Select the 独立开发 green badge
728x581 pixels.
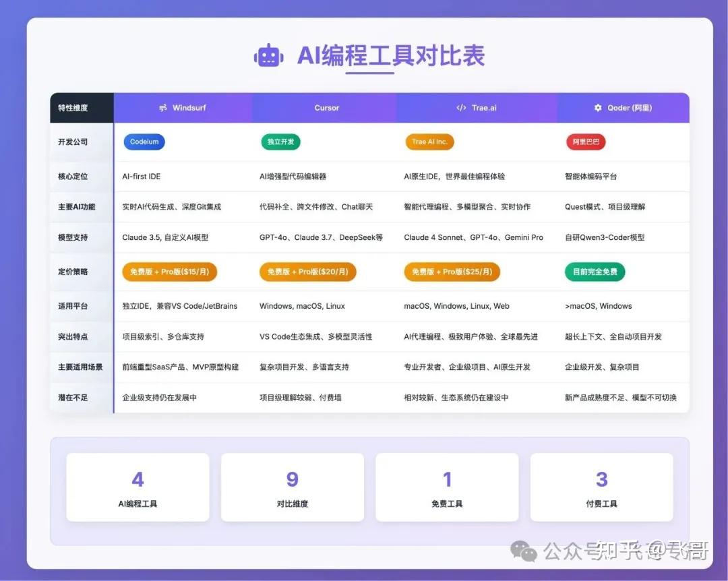(x=280, y=142)
